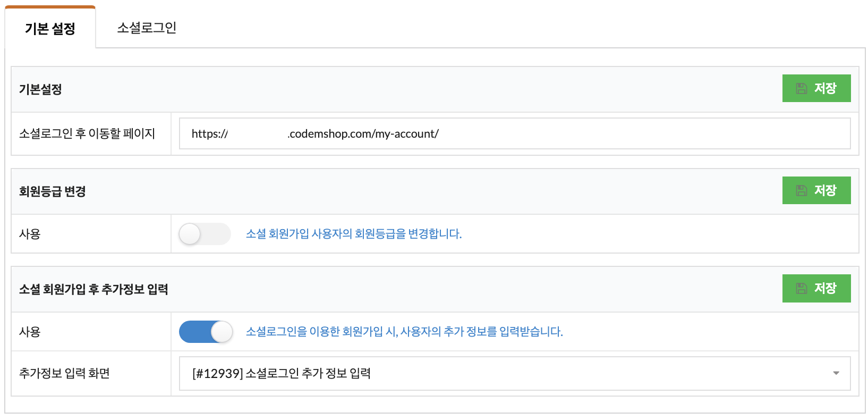The height and width of the screenshot is (420, 868).
Task: Save the 기본설정 section
Action: coord(816,88)
